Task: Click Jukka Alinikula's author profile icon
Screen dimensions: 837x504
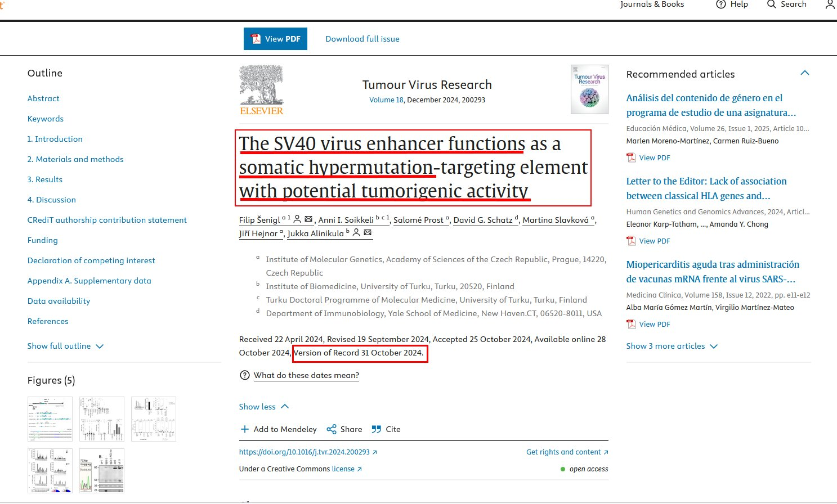Action: pyautogui.click(x=356, y=233)
